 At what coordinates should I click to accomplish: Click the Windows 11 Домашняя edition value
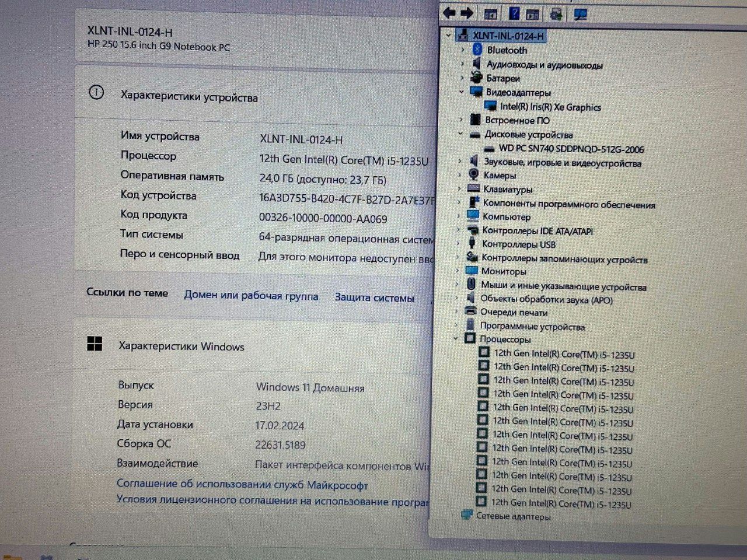pos(310,387)
